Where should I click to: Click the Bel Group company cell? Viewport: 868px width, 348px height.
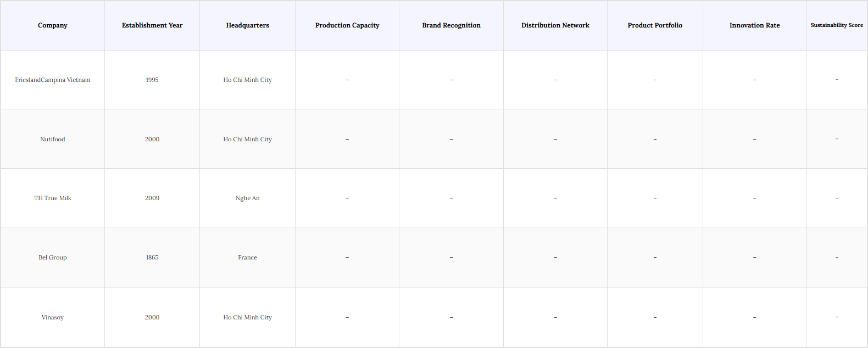click(53, 257)
